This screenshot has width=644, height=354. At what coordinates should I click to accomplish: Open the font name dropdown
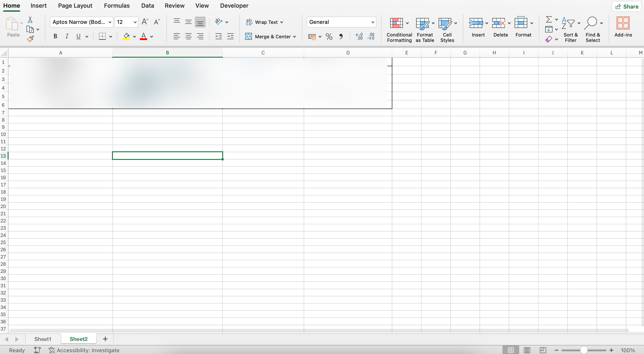(110, 22)
